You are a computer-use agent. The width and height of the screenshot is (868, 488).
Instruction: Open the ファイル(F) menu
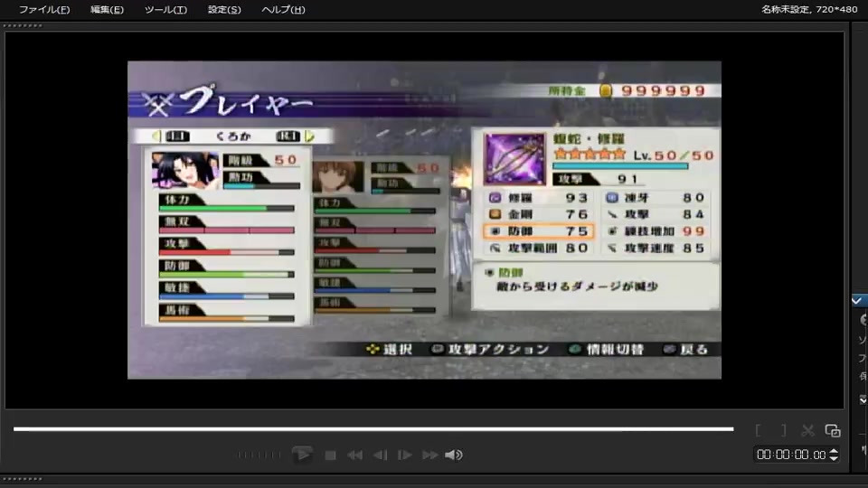pos(44,9)
